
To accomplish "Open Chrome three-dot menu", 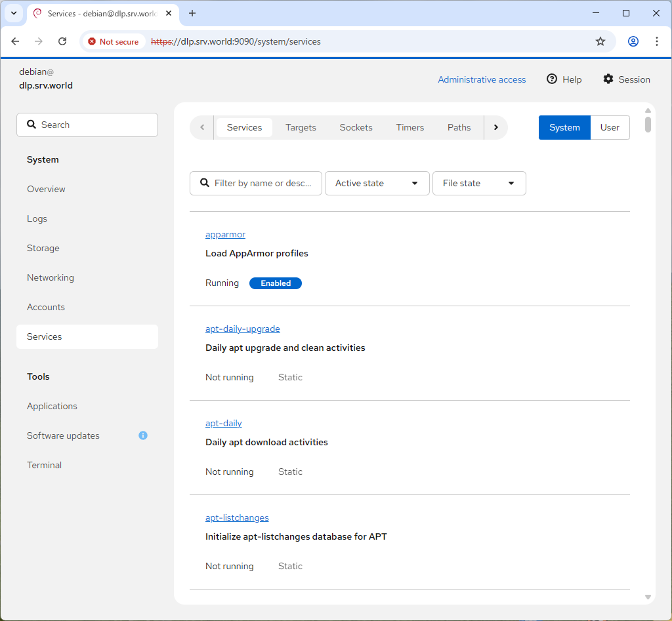I will (x=657, y=41).
